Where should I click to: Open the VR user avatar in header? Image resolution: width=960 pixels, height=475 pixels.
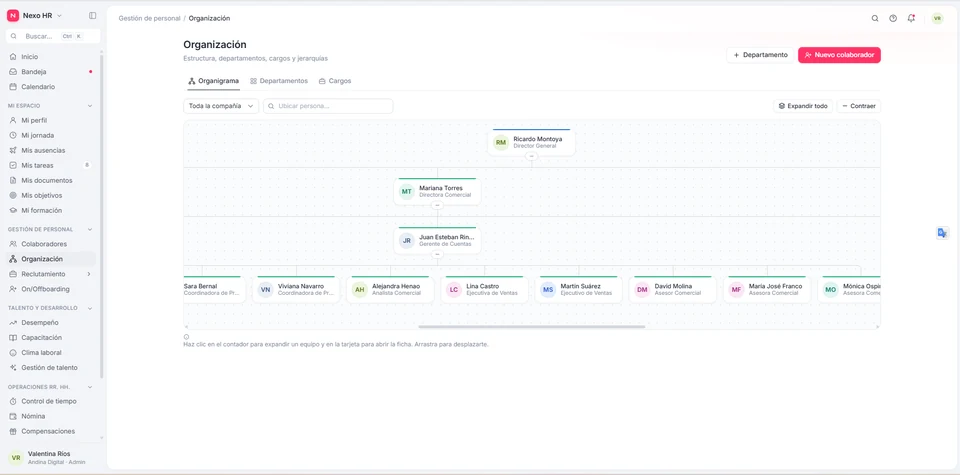coord(937,18)
